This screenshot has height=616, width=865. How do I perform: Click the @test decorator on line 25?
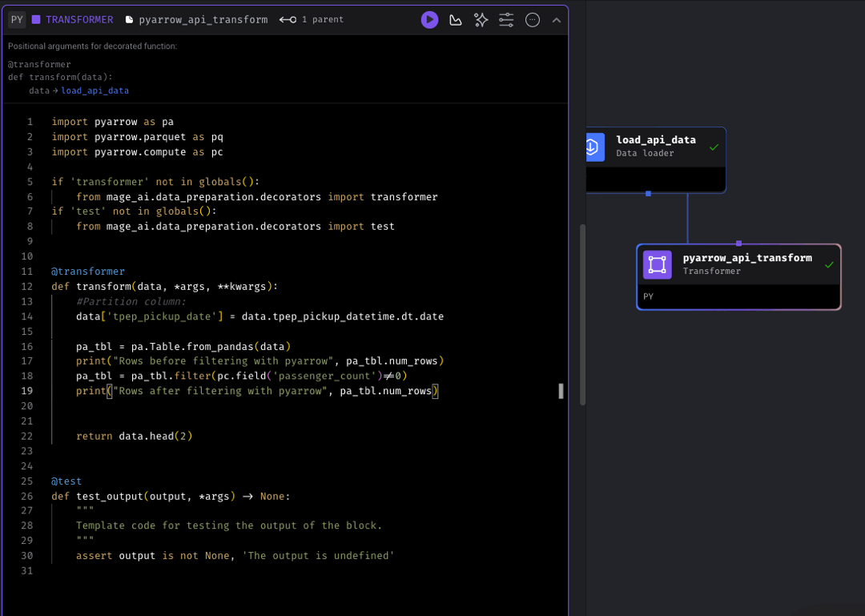coord(66,481)
